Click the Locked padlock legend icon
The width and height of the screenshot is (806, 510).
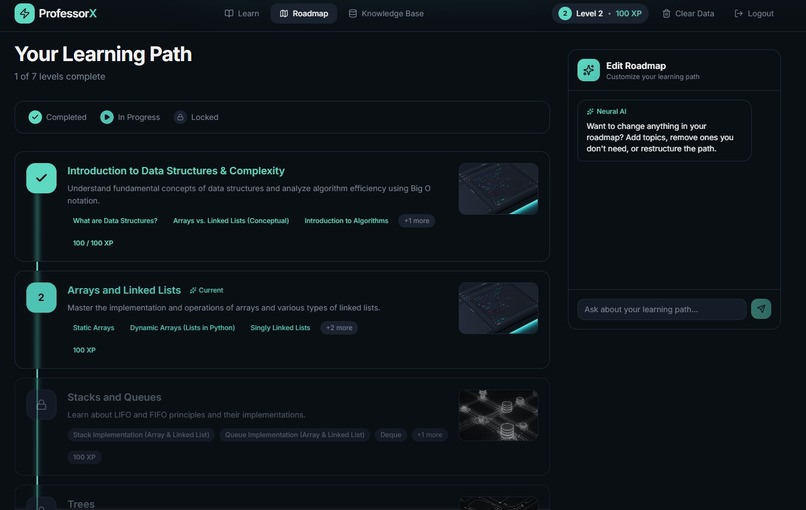tap(180, 117)
